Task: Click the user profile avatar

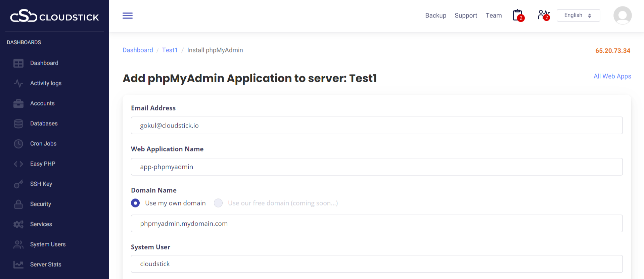Action: coord(622,15)
